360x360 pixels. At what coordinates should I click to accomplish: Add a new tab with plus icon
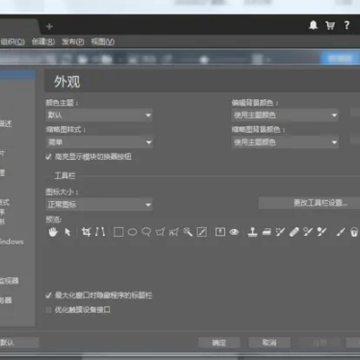pos(49,26)
